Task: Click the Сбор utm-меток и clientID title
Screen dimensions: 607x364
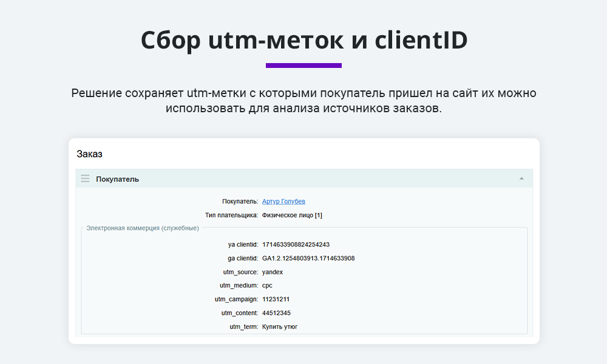Action: (x=303, y=40)
